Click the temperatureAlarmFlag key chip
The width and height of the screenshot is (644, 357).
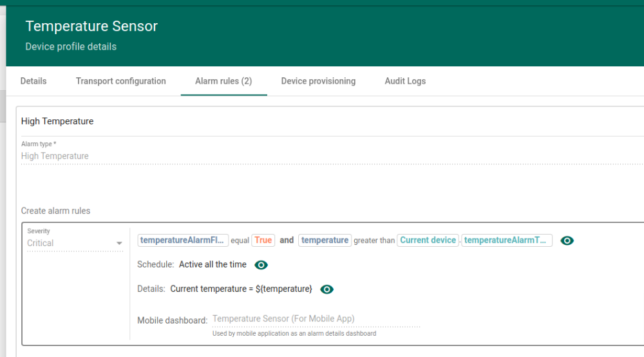point(183,240)
